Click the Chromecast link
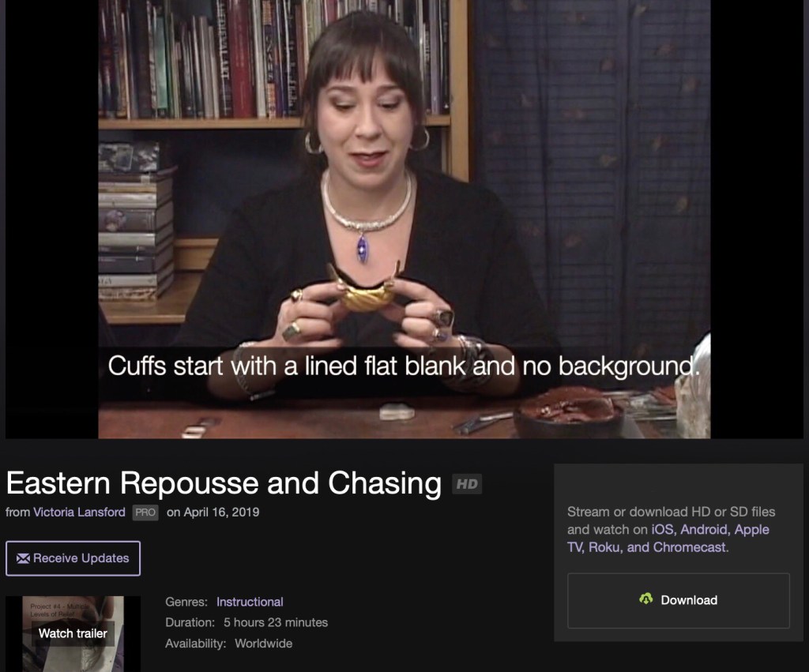The height and width of the screenshot is (672, 809). [689, 547]
